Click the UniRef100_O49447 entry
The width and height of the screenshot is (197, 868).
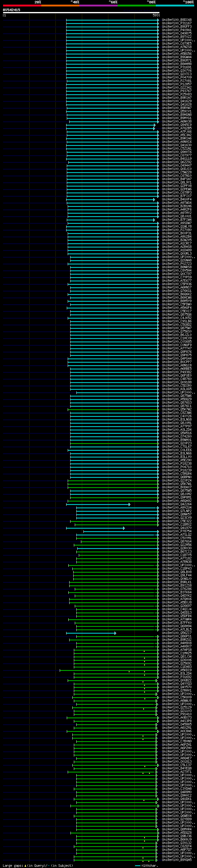177,165
